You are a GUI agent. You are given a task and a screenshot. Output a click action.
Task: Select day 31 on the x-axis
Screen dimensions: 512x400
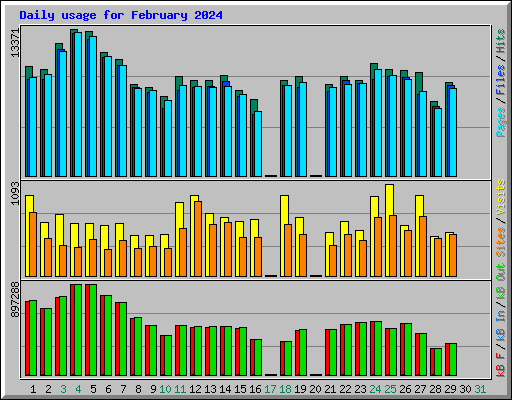480,389
